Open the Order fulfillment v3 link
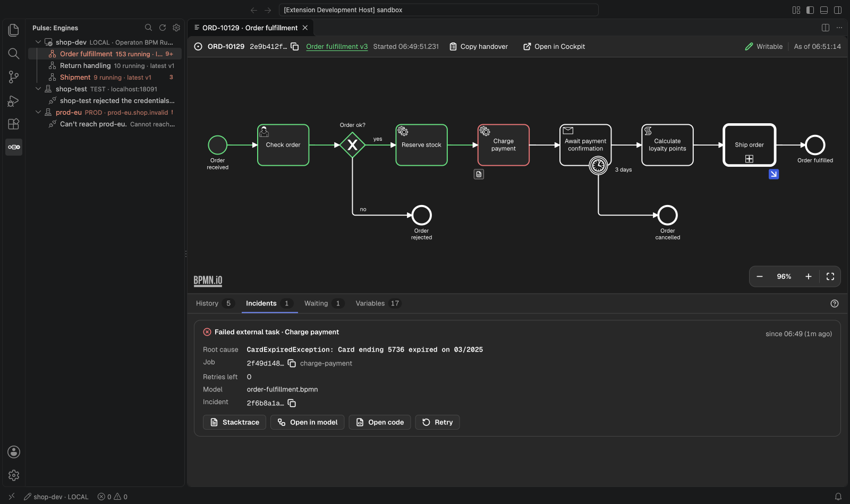 [x=337, y=47]
